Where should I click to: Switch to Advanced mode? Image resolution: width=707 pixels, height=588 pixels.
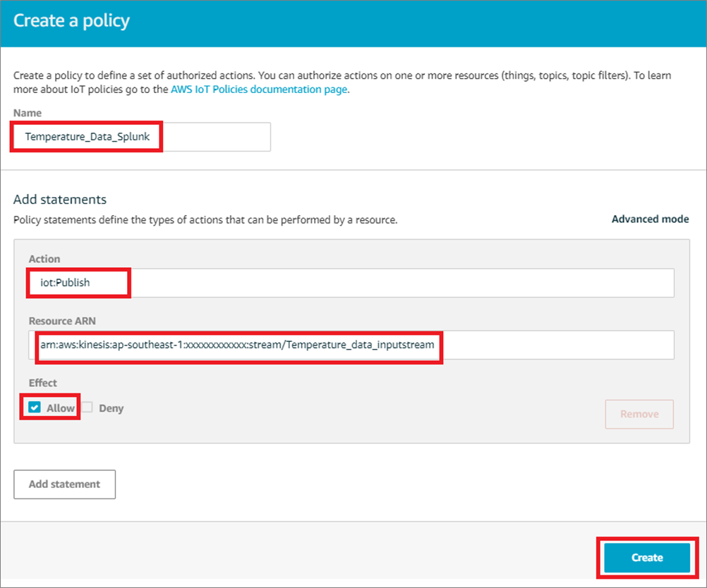pyautogui.click(x=650, y=219)
